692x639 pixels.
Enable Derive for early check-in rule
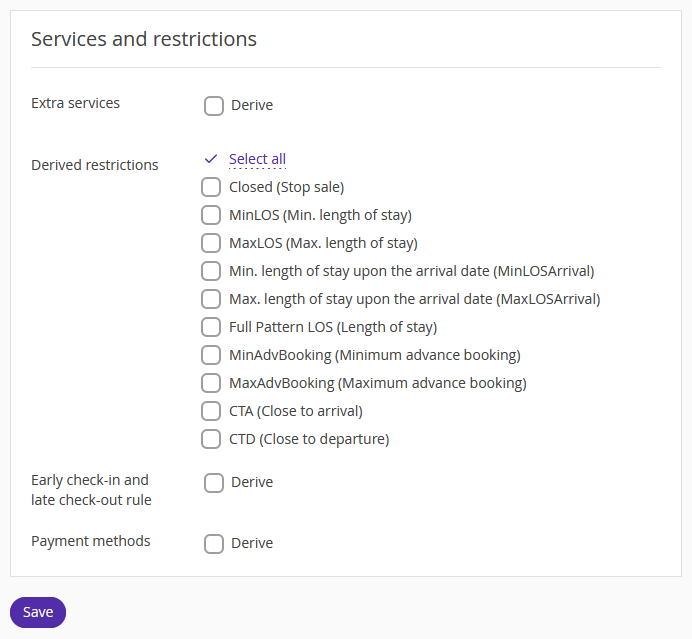pyautogui.click(x=214, y=483)
